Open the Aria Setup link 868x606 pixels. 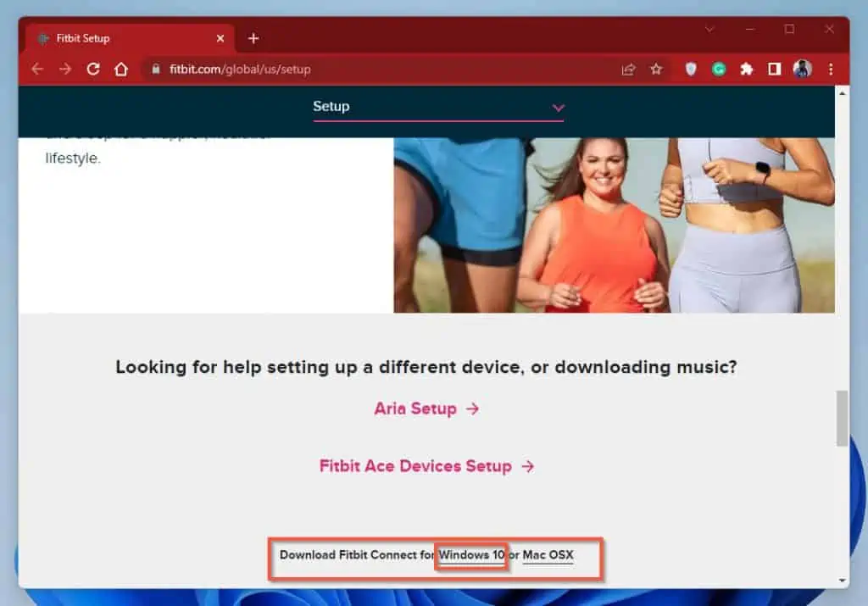tap(426, 409)
